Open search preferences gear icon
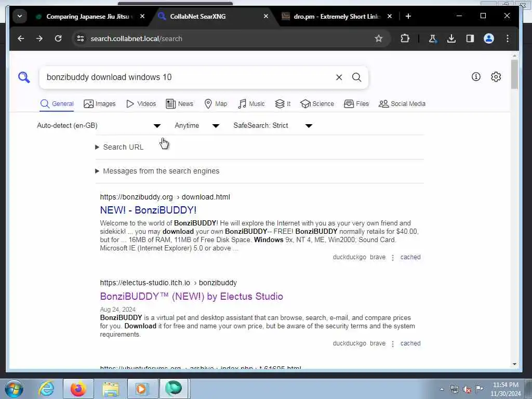Screen dimensions: 532x399 coord(496,77)
